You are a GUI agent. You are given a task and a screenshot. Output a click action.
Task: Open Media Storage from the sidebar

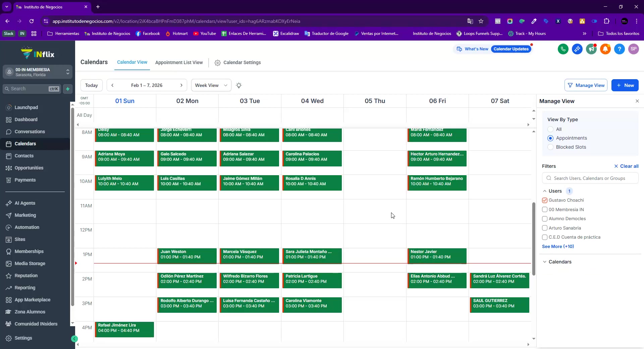[x=30, y=263]
